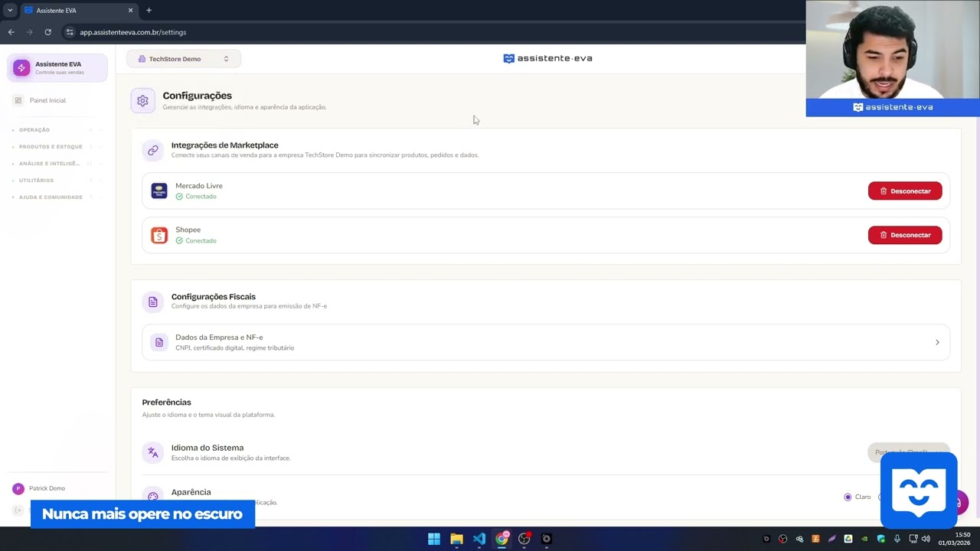
Task: Go to Painel Inicial in the sidebar
Action: [57, 100]
